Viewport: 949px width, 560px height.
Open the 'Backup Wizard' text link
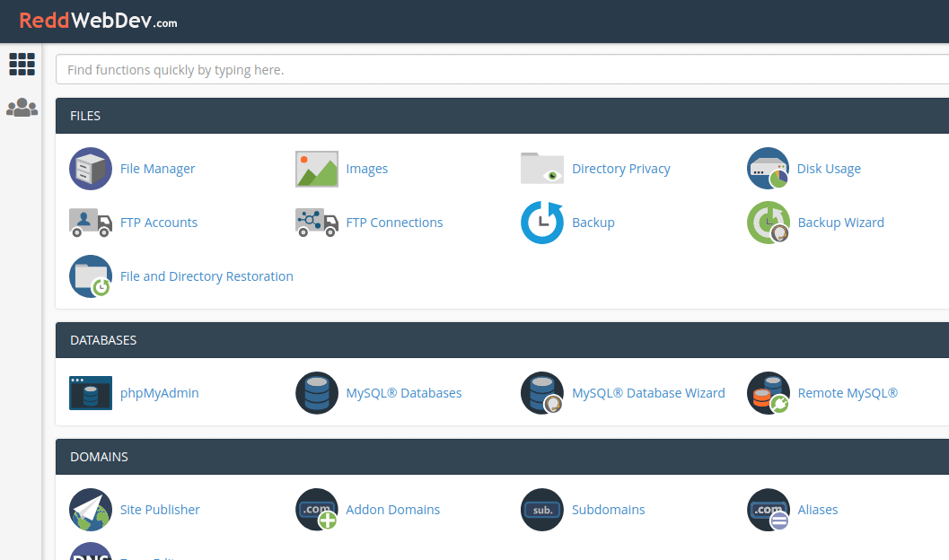point(840,223)
